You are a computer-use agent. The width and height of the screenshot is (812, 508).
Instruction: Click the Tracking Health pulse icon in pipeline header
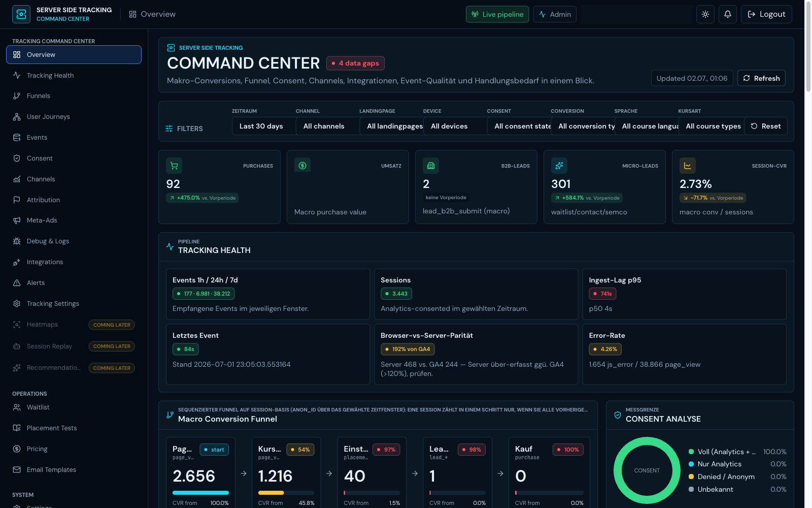click(170, 246)
